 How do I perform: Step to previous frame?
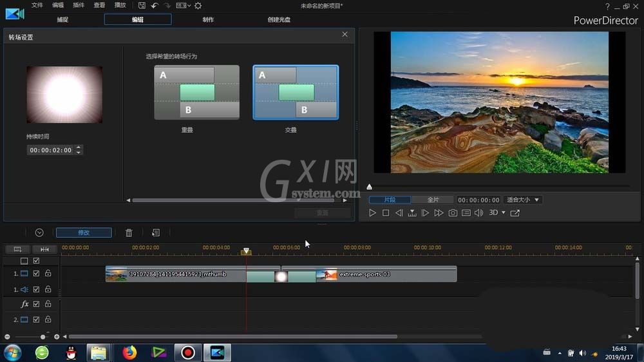399,213
